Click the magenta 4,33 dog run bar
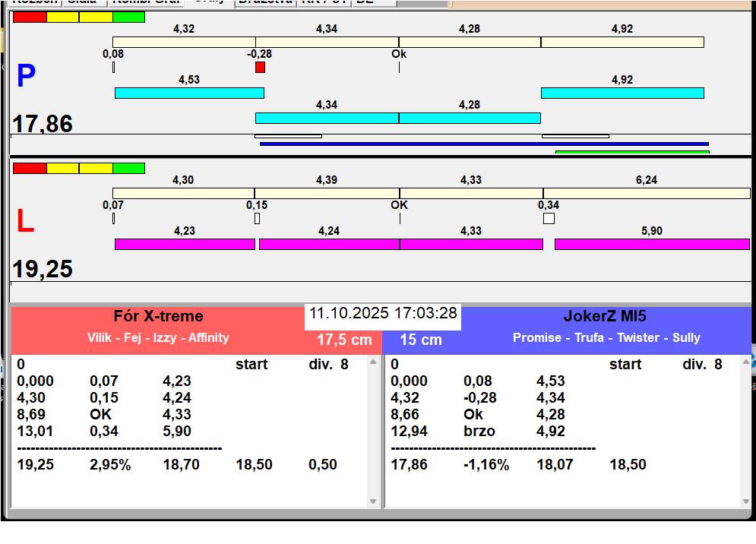The image size is (756, 544). tap(472, 244)
